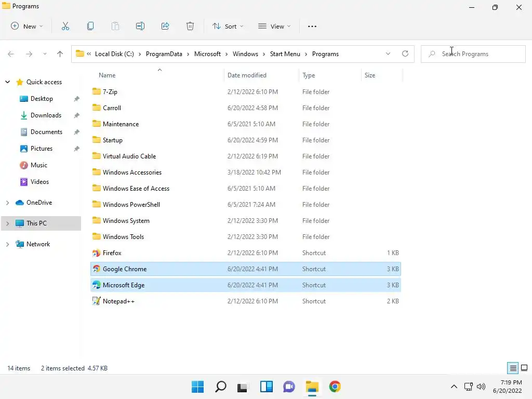Select the Microsoft Edge shortcut

246,285
